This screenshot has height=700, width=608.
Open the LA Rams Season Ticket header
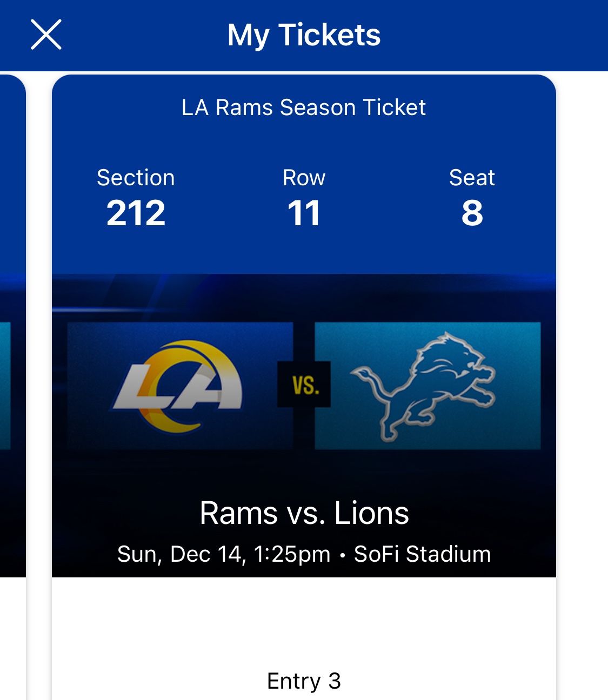coord(304,107)
